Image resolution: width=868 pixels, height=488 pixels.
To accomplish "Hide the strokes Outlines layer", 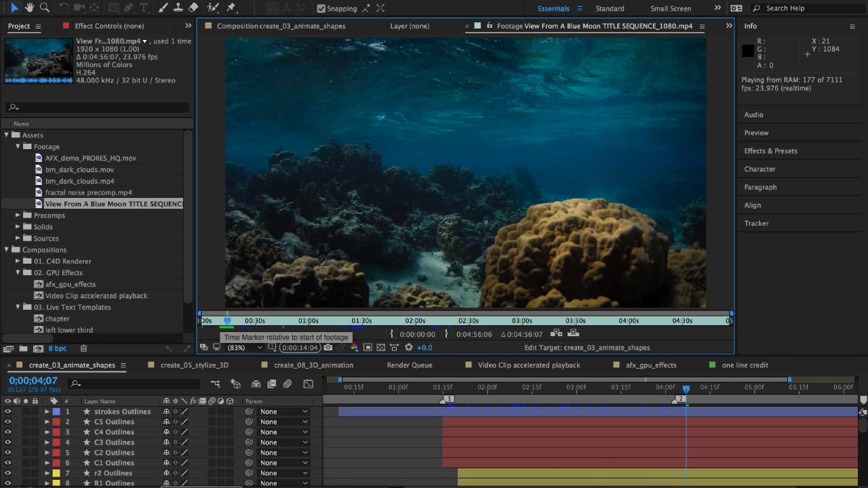I will [x=8, y=411].
